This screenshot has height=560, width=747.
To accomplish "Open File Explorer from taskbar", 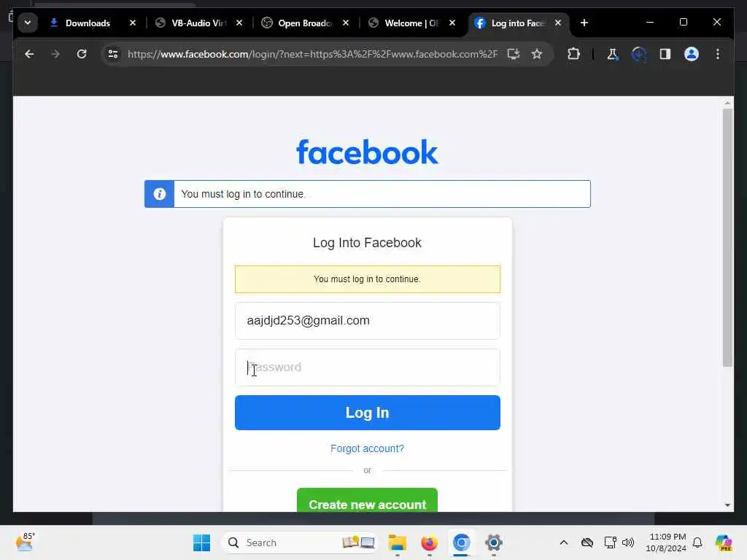I will coord(397,542).
